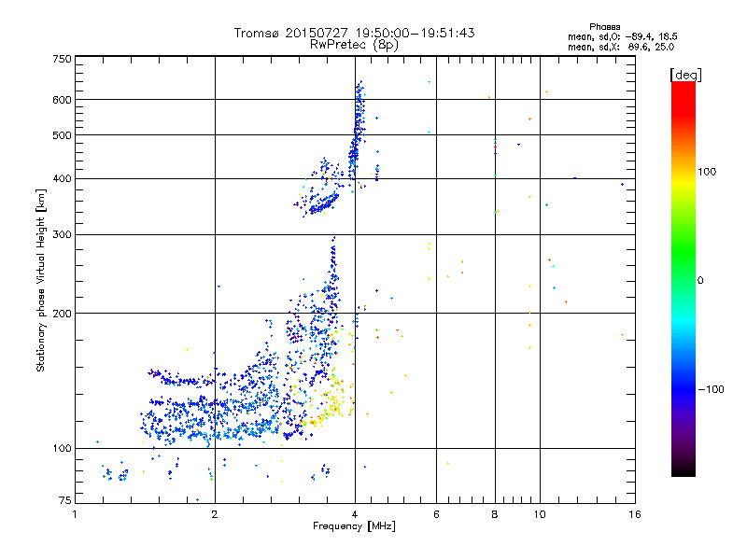Click x-axis tick label "2"

pyautogui.click(x=215, y=514)
